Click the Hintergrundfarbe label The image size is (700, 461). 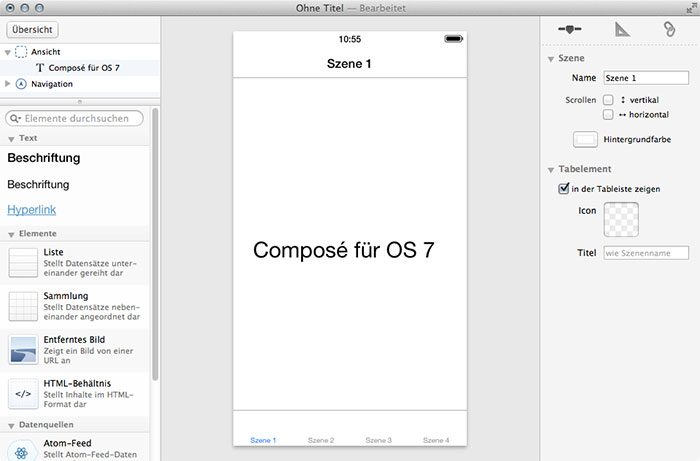[637, 139]
